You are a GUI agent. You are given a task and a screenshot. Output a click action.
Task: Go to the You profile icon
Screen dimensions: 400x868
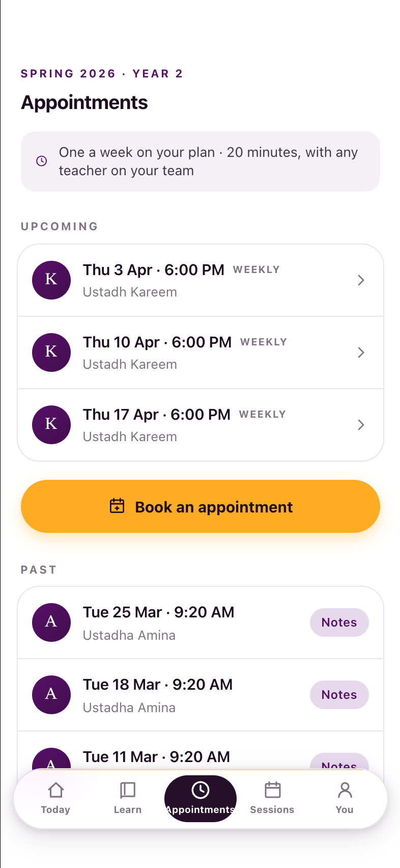[345, 790]
